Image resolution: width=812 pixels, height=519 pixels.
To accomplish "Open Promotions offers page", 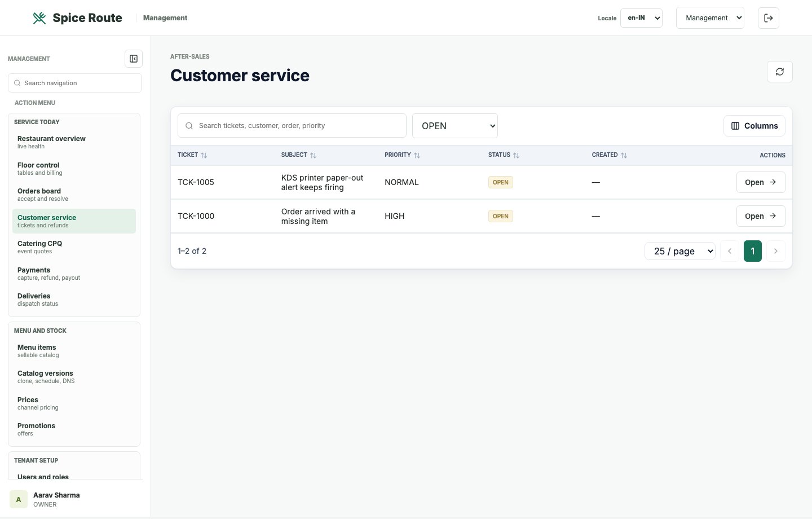I will point(74,429).
